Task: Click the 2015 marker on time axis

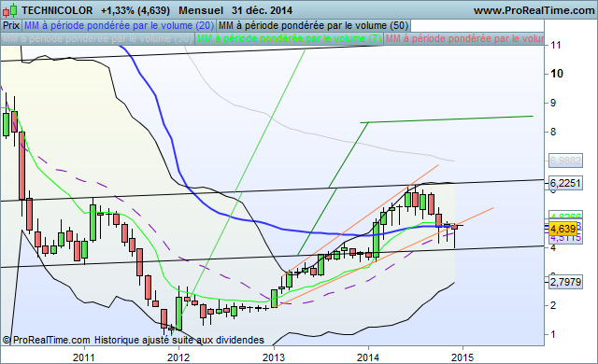Action: (x=463, y=357)
